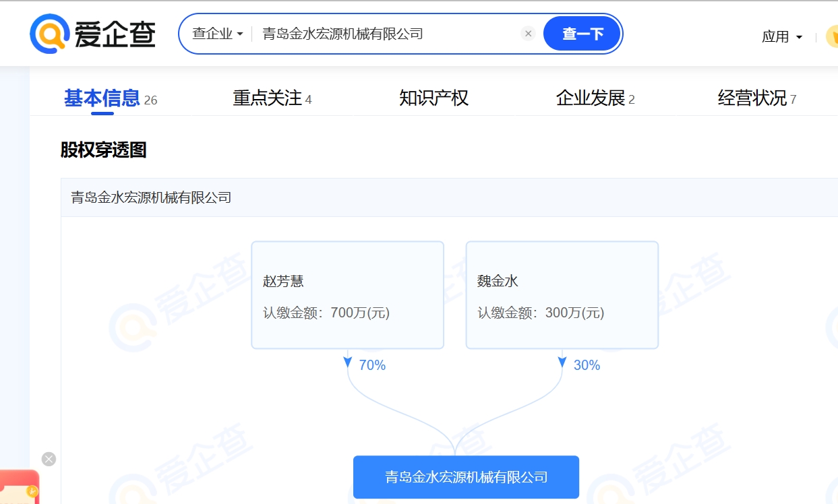Expand the 应用 dropdown menu

[x=782, y=36]
